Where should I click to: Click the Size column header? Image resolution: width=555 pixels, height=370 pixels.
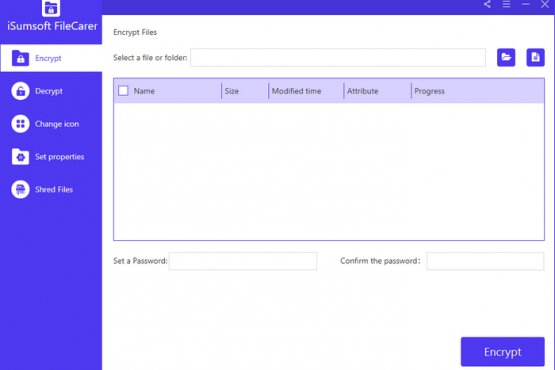point(231,91)
